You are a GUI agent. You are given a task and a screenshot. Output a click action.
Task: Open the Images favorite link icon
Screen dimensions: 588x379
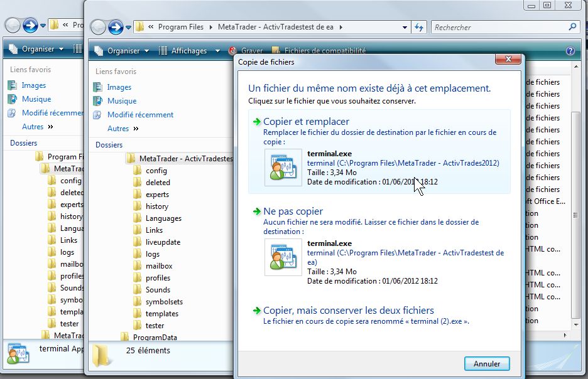tap(97, 87)
